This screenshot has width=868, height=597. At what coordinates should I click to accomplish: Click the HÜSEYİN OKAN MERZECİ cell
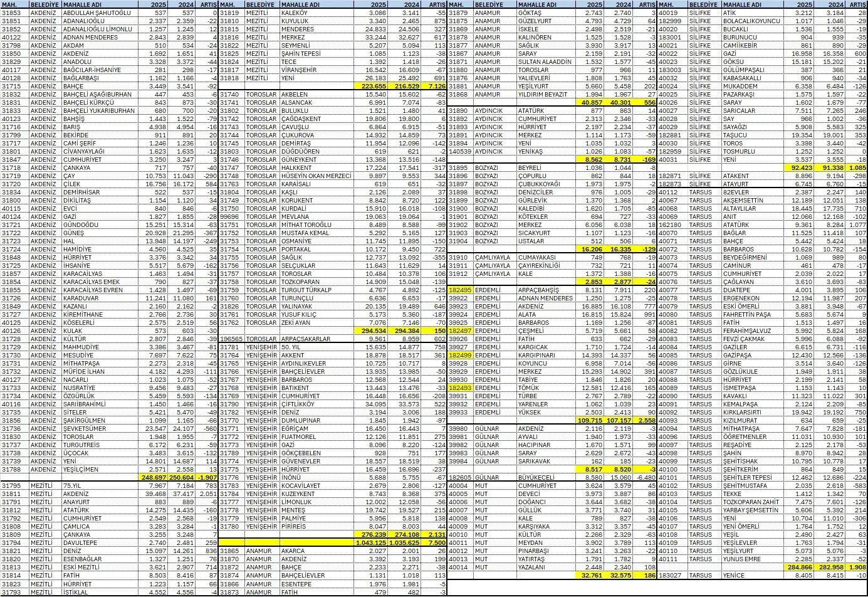pos(317,176)
